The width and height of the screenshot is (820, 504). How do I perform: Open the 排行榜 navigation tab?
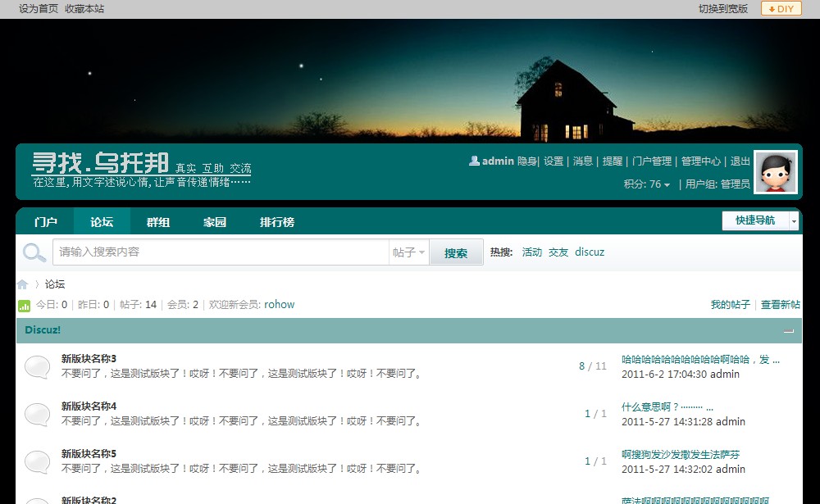coord(277,221)
